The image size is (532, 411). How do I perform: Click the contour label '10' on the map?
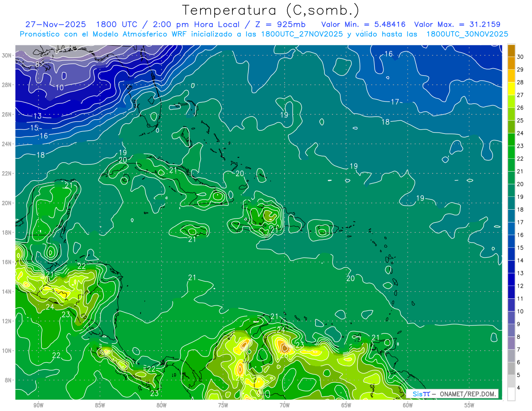[x=59, y=87]
